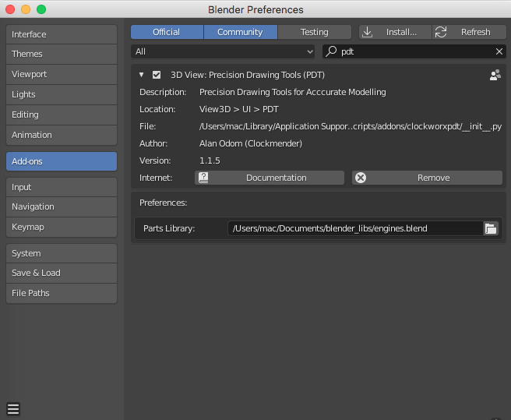511x420 pixels.
Task: Open Save & Load preferences
Action: 62,273
